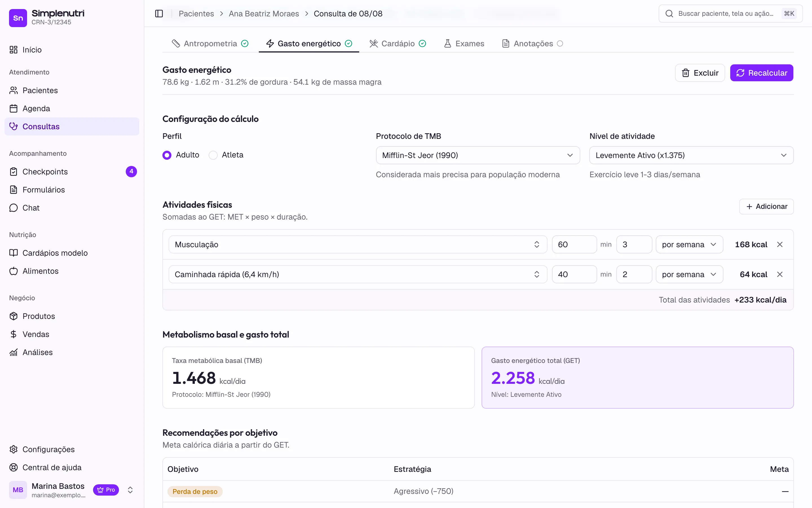812x508 pixels.
Task: Expand Marina Bastos account switcher
Action: pyautogui.click(x=130, y=490)
